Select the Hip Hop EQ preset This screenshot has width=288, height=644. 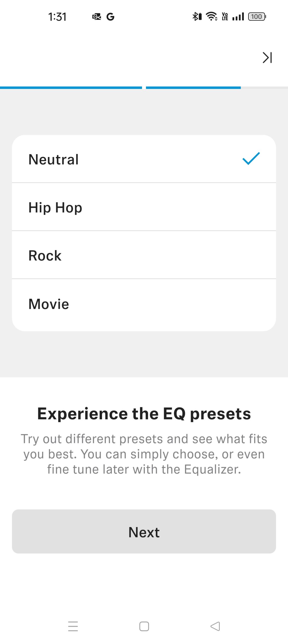144,208
